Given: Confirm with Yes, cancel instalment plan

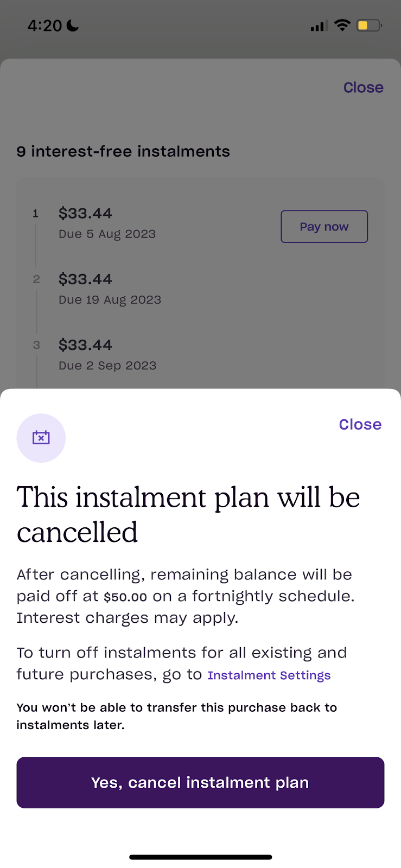Looking at the screenshot, I should coord(200,782).
